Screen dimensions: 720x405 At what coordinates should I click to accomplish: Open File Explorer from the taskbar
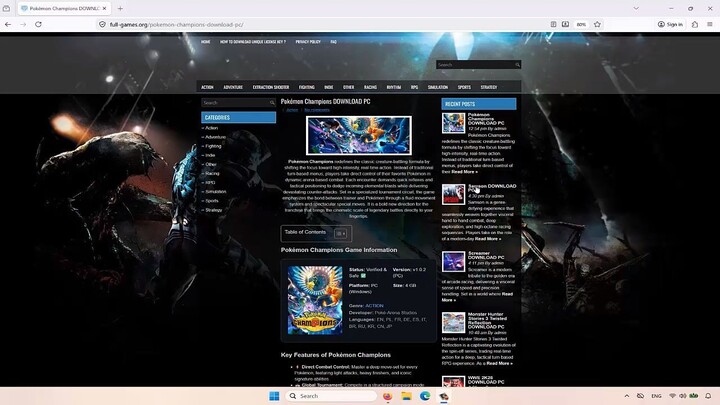point(406,396)
